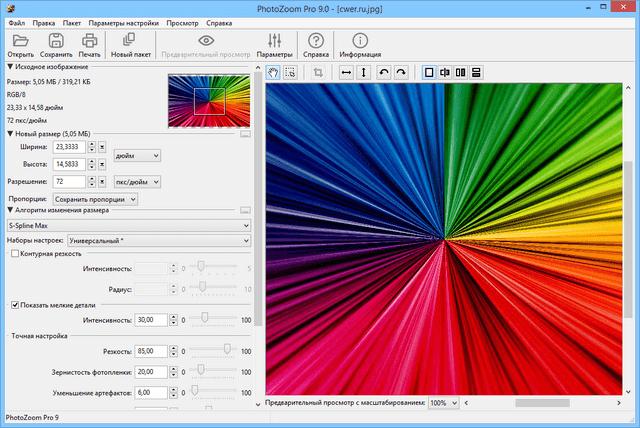Click the Print toolbar icon
640x428 pixels.
pyautogui.click(x=90, y=41)
